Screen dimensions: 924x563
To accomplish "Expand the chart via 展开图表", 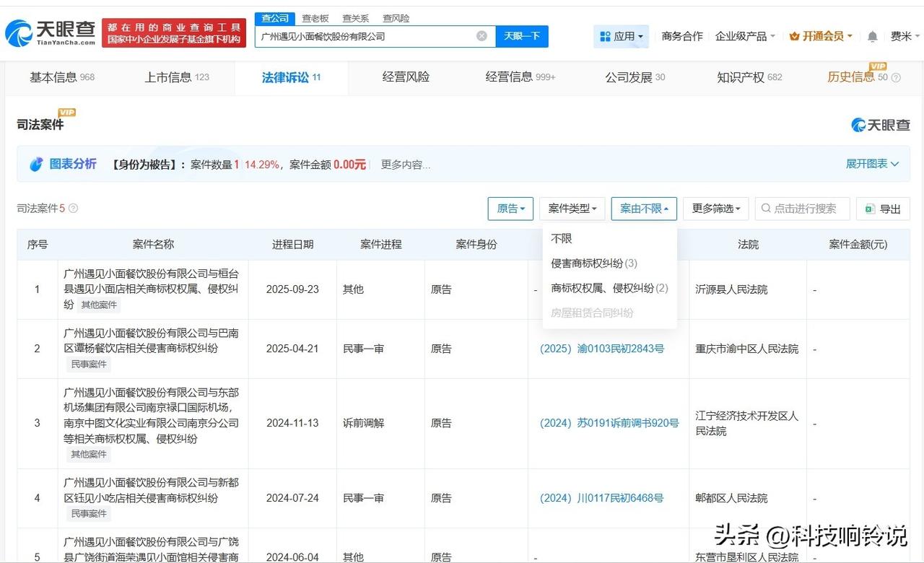I will [x=872, y=164].
